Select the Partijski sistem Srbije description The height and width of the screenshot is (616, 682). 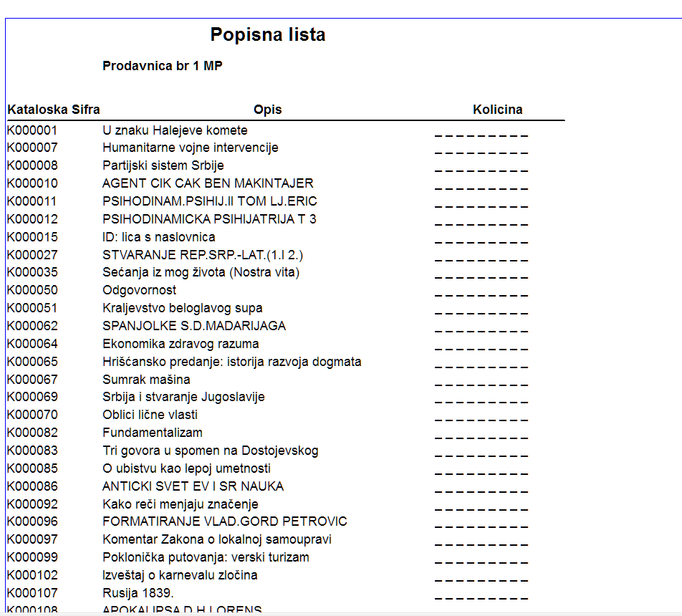coord(163,165)
